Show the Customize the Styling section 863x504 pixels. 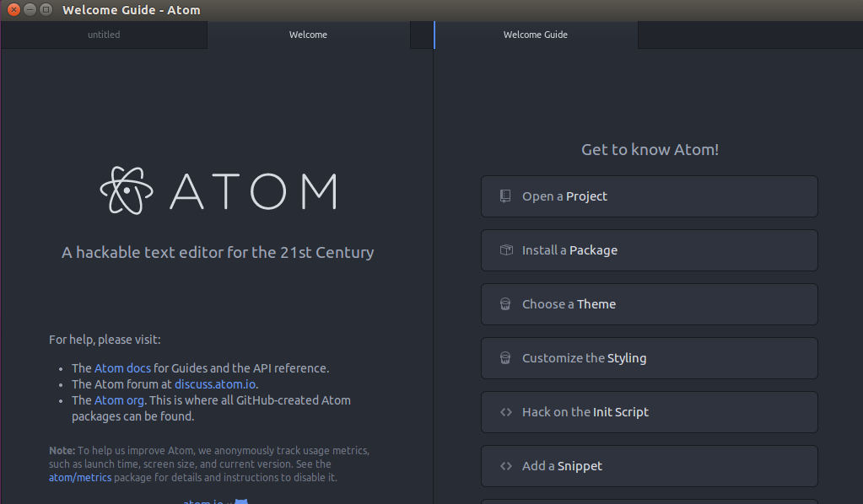tap(650, 358)
